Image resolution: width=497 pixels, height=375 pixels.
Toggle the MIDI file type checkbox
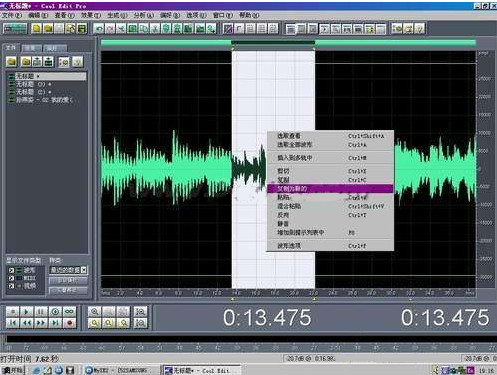11,278
